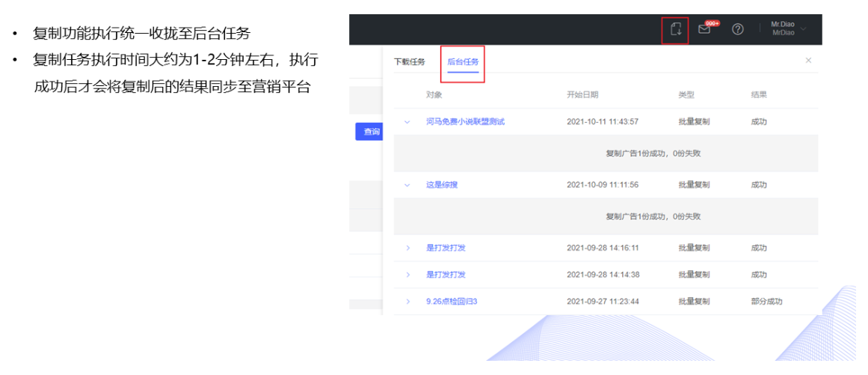Image resolution: width=868 pixels, height=375 pixels.
Task: Click the help question mark icon
Action: tap(737, 29)
